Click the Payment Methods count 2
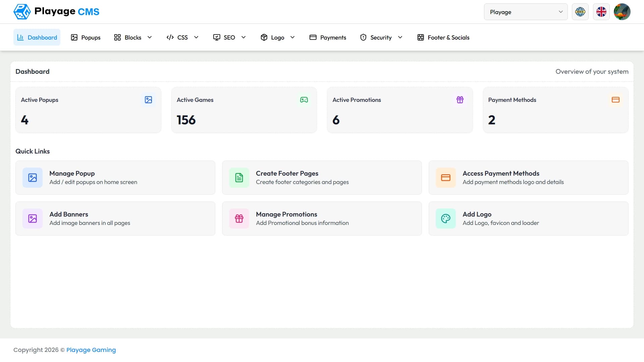 pyautogui.click(x=492, y=120)
